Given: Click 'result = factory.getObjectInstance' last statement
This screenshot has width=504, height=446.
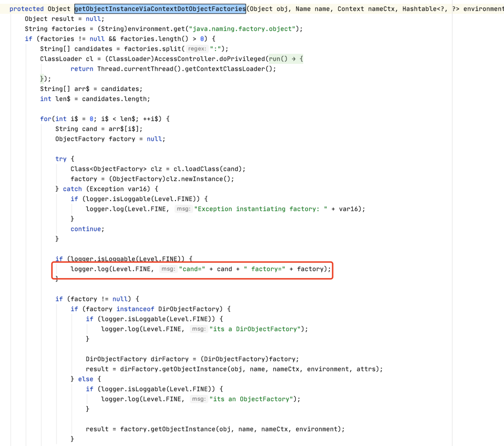Looking at the screenshot, I should pyautogui.click(x=215, y=429).
